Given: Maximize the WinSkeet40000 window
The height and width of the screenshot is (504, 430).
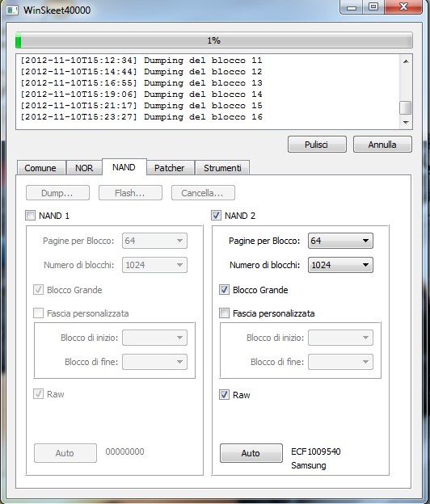Looking at the screenshot, I should click(x=373, y=7).
